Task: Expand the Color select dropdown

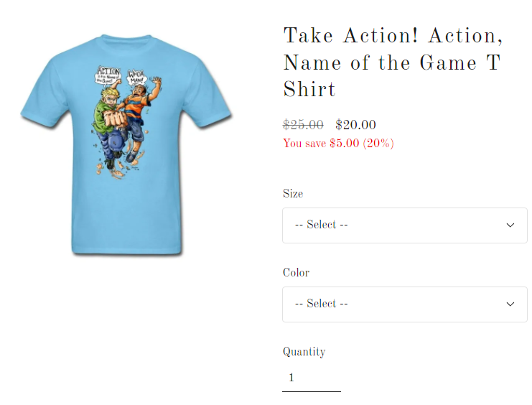Action: (405, 304)
